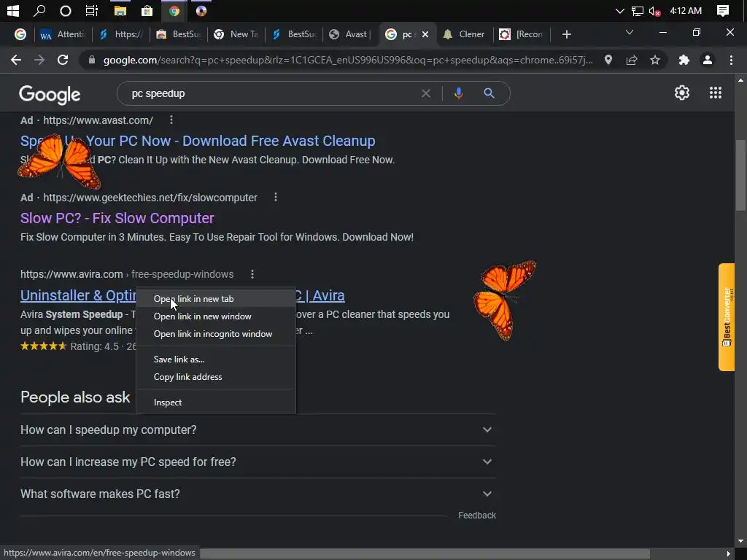Open Chrome profile avatar

click(x=708, y=60)
